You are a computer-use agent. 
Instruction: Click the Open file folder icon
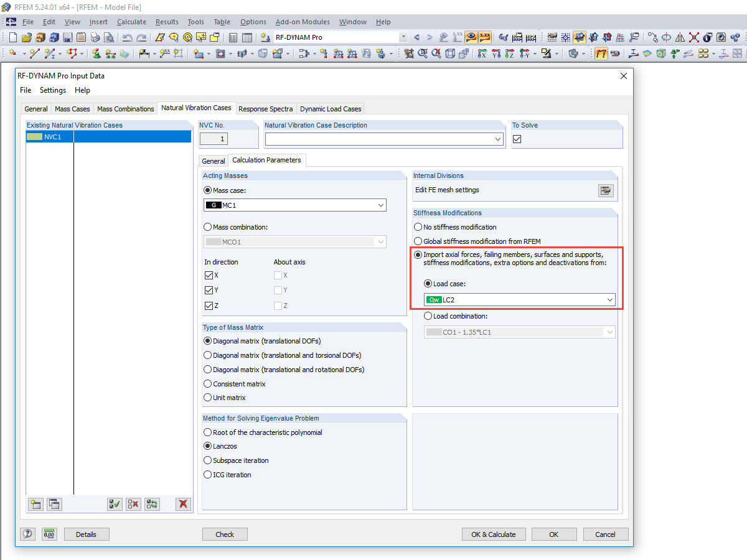(x=26, y=37)
